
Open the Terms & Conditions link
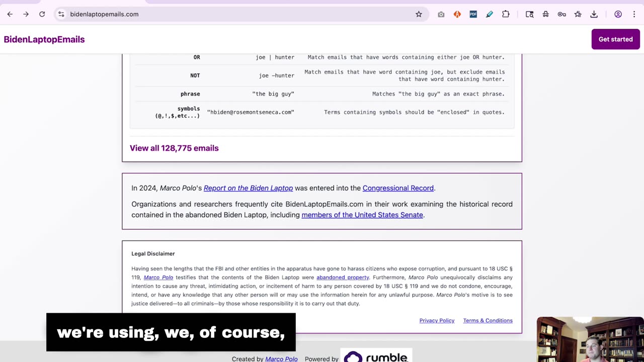click(488, 320)
